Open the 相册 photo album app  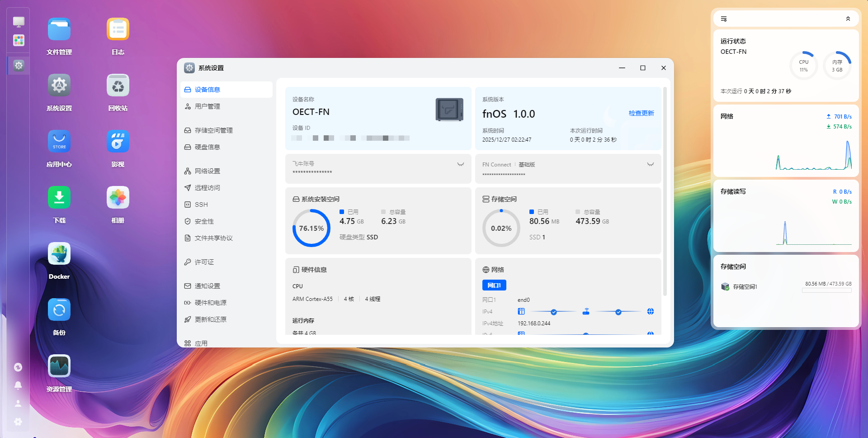(x=118, y=198)
